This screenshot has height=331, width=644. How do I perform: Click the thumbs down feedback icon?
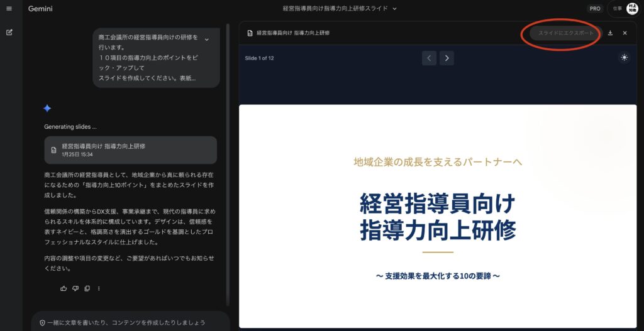point(75,288)
